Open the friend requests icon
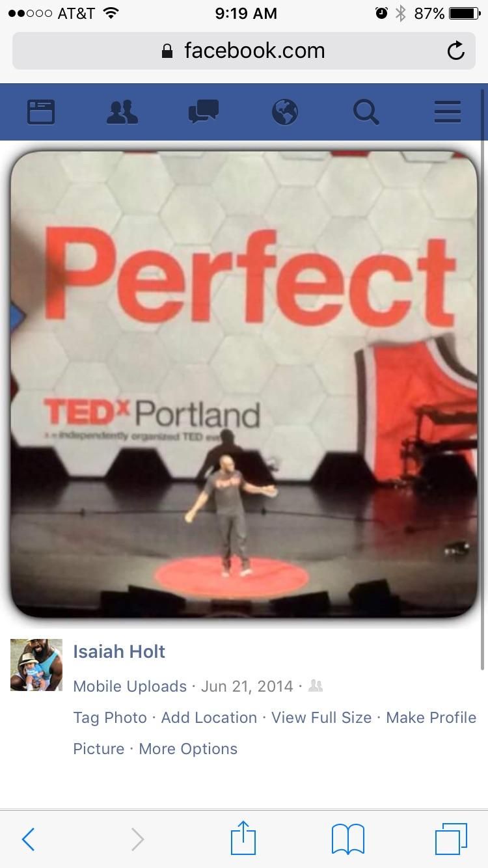 122,112
